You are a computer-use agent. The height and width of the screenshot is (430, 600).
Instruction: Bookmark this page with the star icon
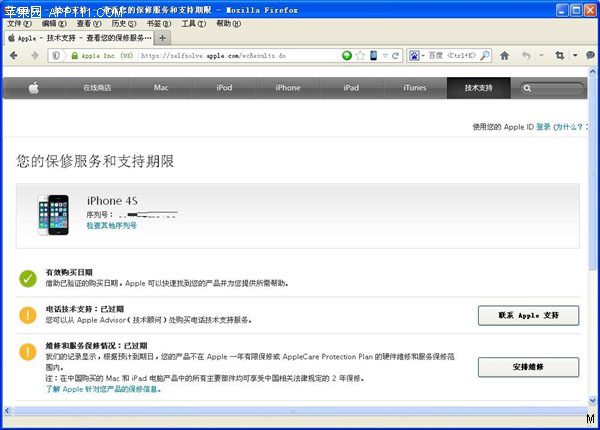(360, 55)
